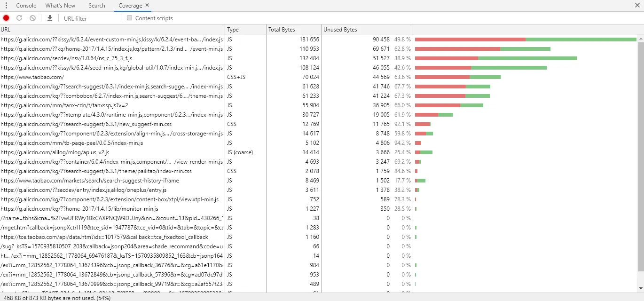Switch to the Console tab

(26, 6)
